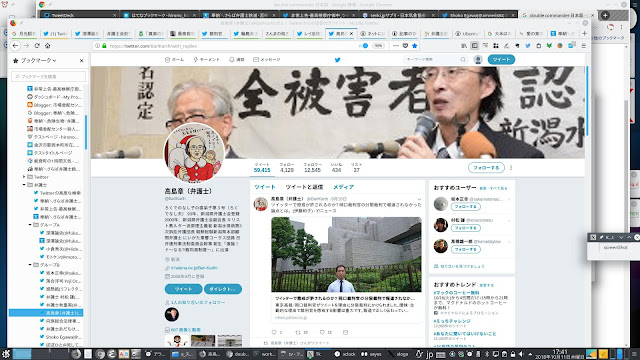Open the ブックマーク sidebar dropdown header
This screenshot has width=640, height=360.
(35, 60)
